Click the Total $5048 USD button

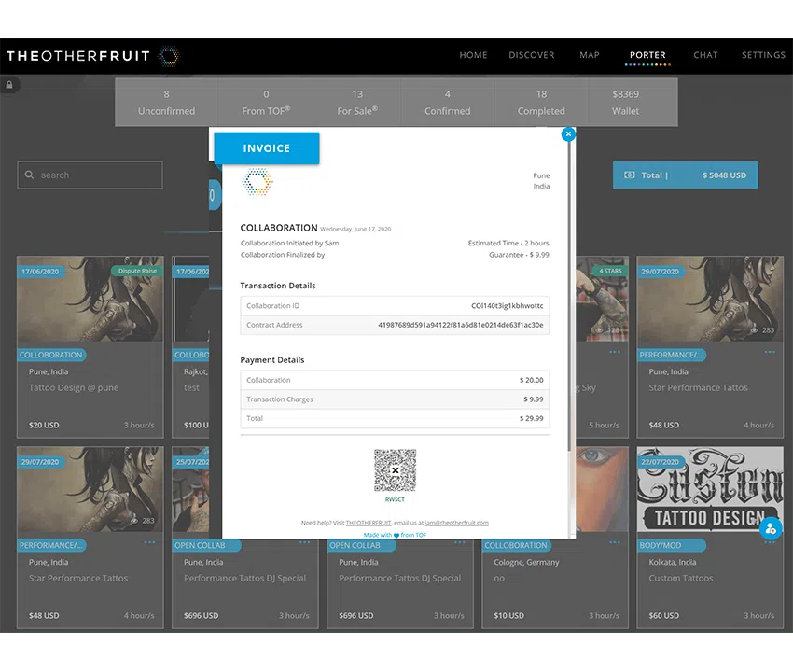pyautogui.click(x=686, y=175)
